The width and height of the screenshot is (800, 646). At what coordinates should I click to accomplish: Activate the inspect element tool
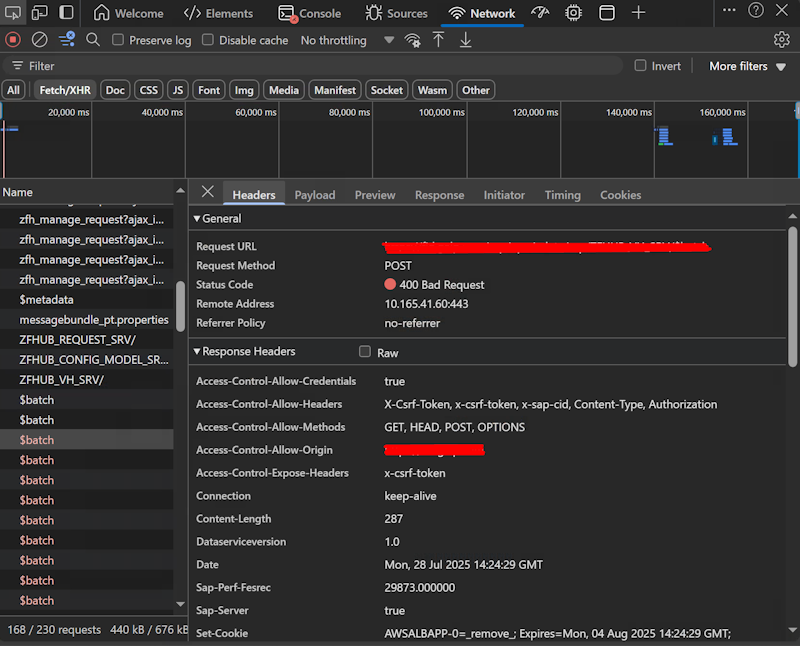[13, 13]
